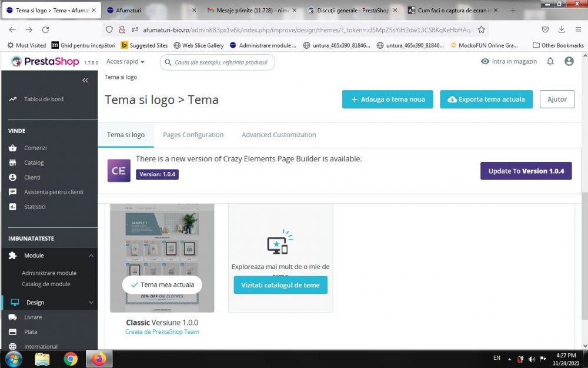588x368 pixels.
Task: Open the Advanced Customization tab
Action: [278, 134]
